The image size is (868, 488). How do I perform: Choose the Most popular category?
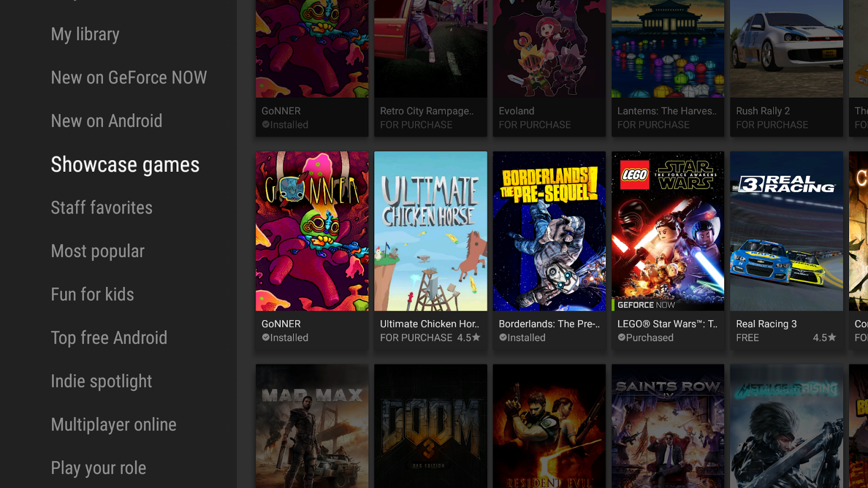[98, 251]
